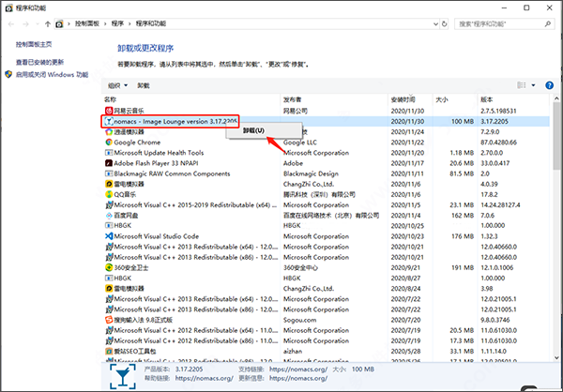Open the 控制面板主页 link
The height and width of the screenshot is (392, 563).
click(x=34, y=44)
